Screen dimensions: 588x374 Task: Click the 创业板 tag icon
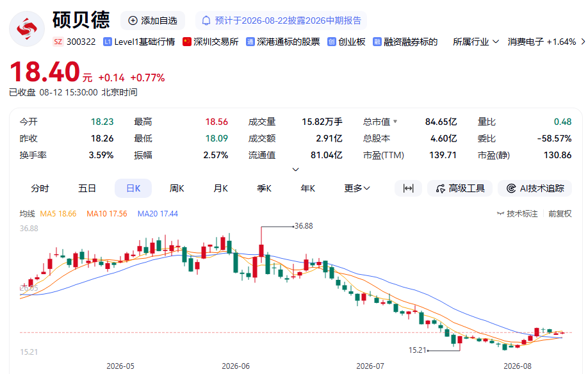pyautogui.click(x=332, y=42)
